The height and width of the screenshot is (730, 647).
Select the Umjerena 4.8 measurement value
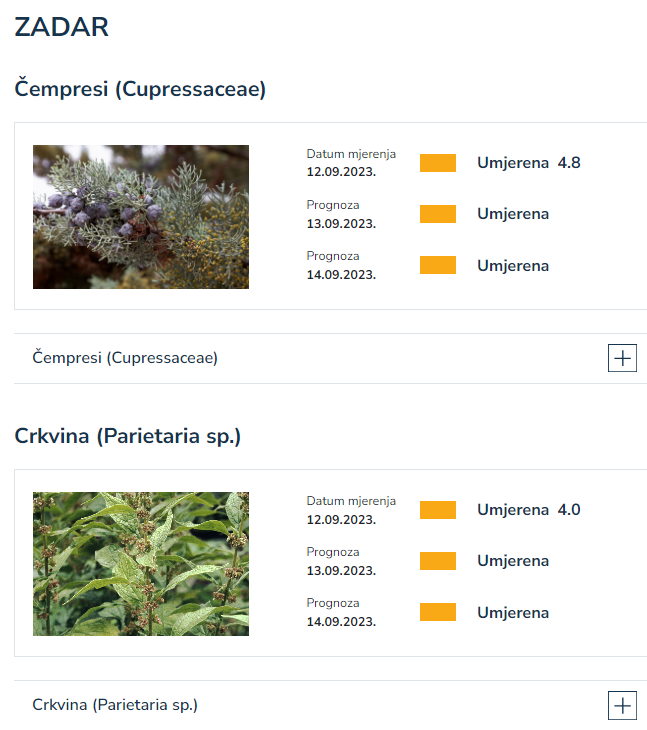click(x=529, y=162)
